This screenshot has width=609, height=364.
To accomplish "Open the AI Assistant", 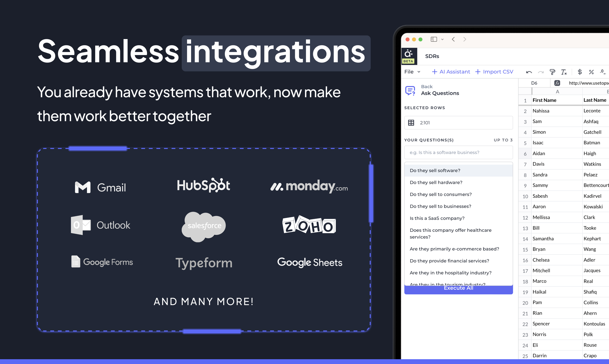I will (x=451, y=72).
